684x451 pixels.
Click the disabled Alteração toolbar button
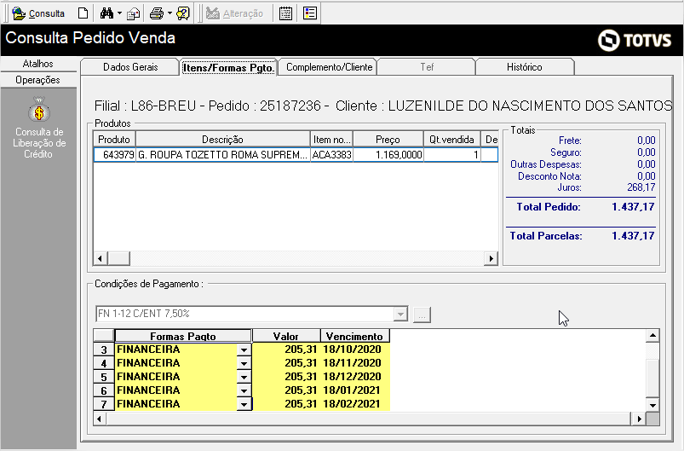click(235, 14)
